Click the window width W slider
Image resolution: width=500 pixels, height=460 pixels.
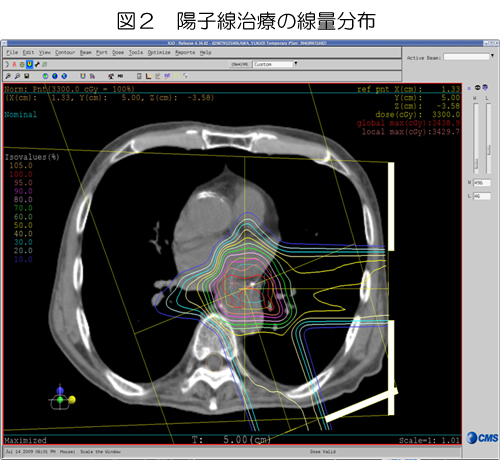(x=476, y=138)
